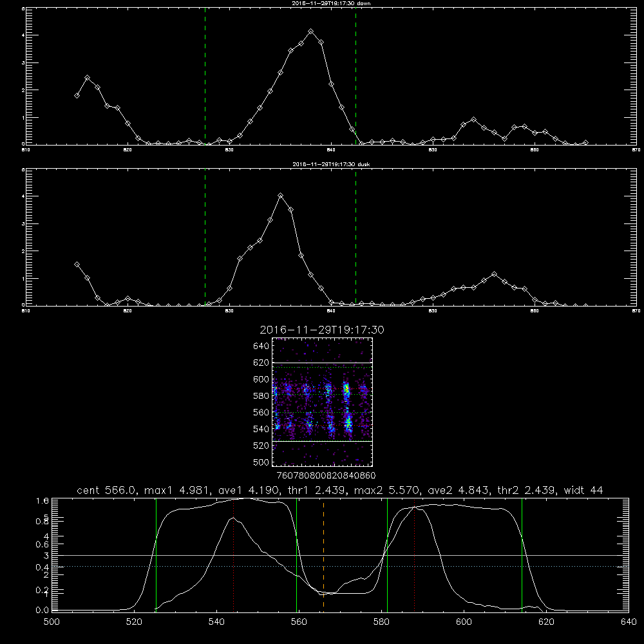Select the 'max1 4.981' value in stats line
644x644 pixels.
(x=175, y=490)
